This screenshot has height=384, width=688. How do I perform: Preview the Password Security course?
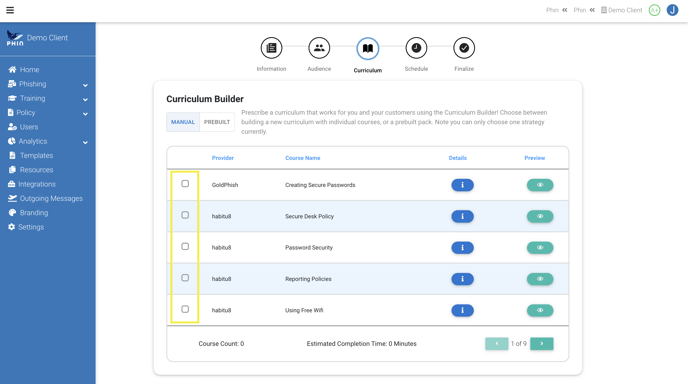[x=540, y=248]
